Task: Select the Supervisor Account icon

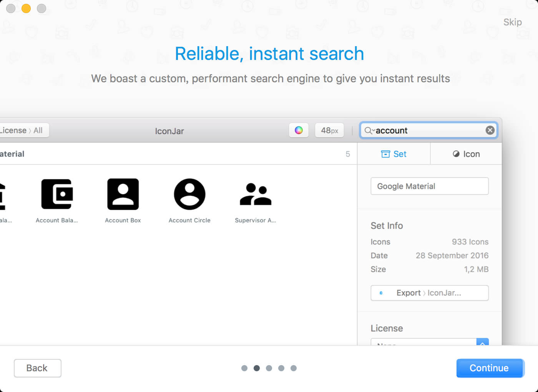Action: [x=256, y=194]
